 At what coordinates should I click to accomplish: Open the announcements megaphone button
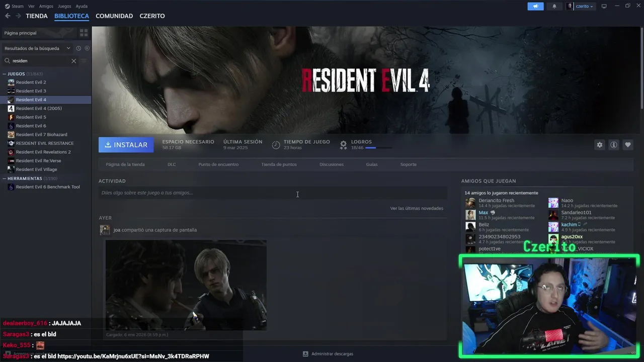[535, 6]
